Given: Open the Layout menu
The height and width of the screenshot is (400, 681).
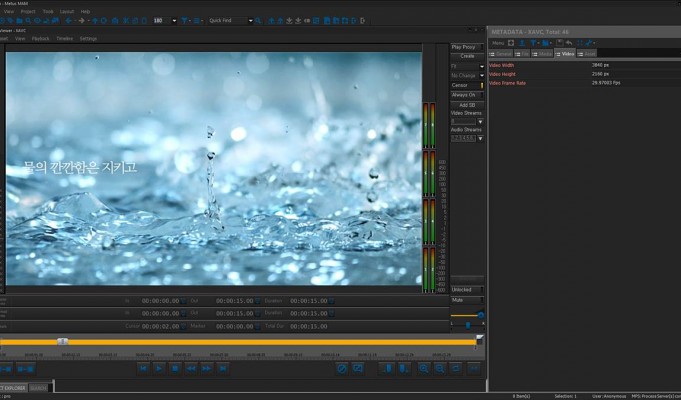Looking at the screenshot, I should [x=67, y=11].
